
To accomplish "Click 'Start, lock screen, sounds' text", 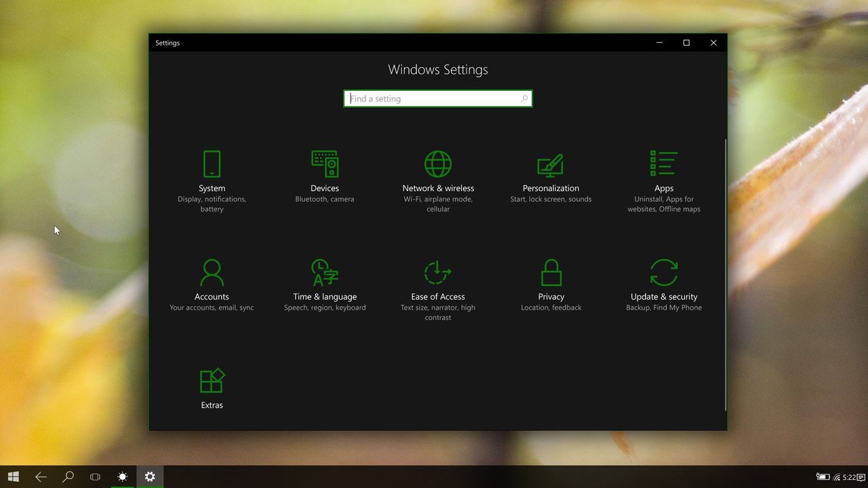I will pyautogui.click(x=551, y=199).
